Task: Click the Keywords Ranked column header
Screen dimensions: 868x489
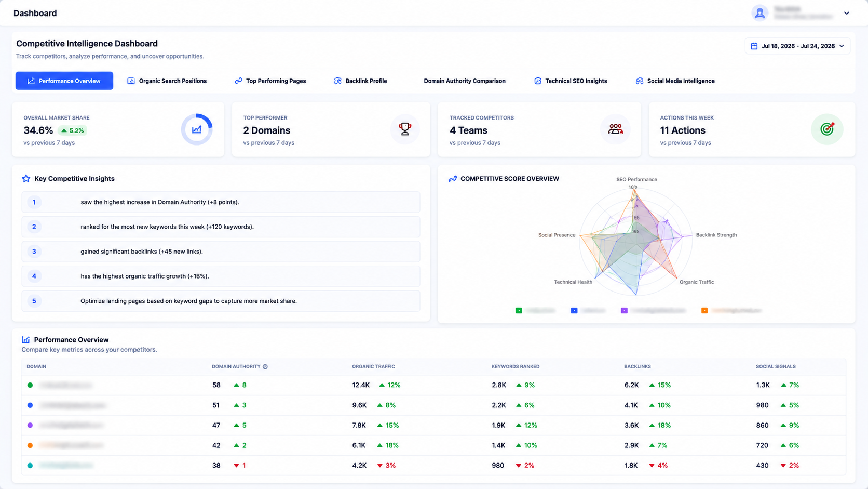Action: click(516, 367)
